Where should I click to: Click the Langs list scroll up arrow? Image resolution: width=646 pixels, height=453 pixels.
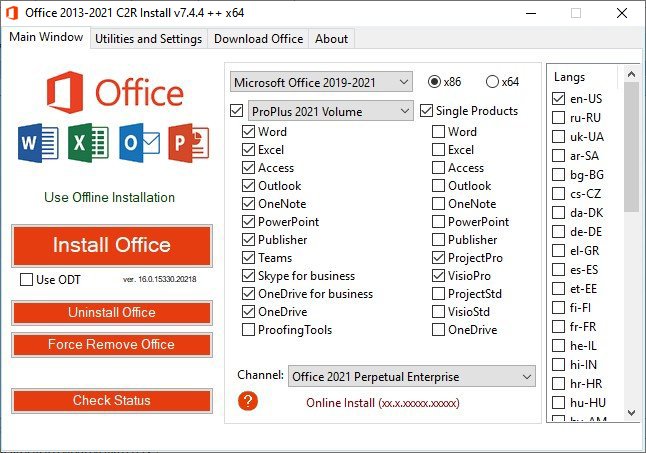click(631, 74)
